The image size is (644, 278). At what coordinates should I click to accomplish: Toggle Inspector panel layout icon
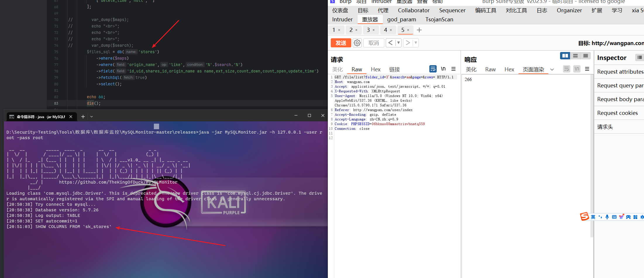point(640,58)
